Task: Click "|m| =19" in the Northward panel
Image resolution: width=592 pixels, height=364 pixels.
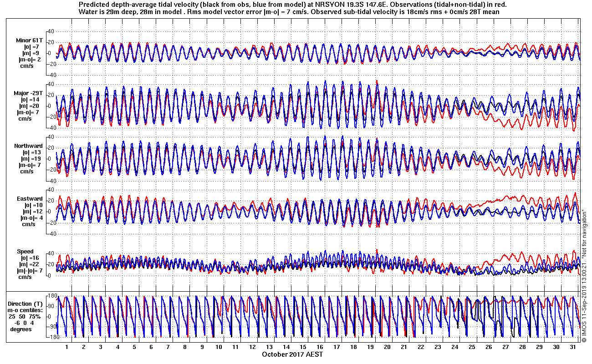Action: 32,159
